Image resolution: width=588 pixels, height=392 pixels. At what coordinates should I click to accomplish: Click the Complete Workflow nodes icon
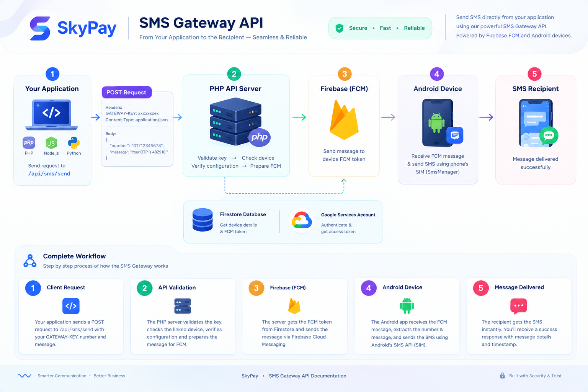tap(30, 261)
